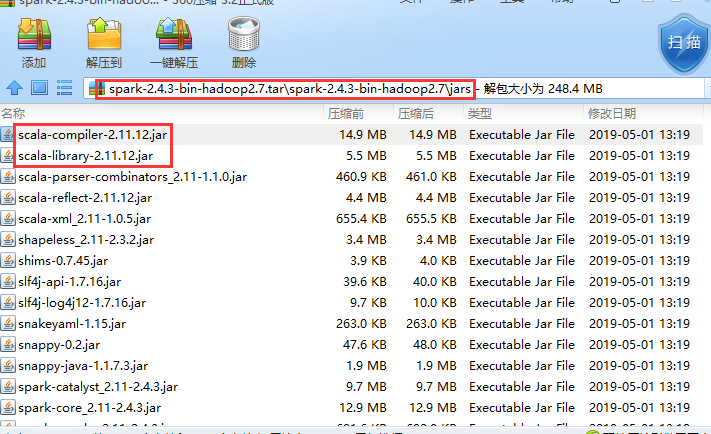Click the jar icon of scala-reflect-2.11.12.jar
Viewport: 711px width, 434px height.
(x=8, y=197)
